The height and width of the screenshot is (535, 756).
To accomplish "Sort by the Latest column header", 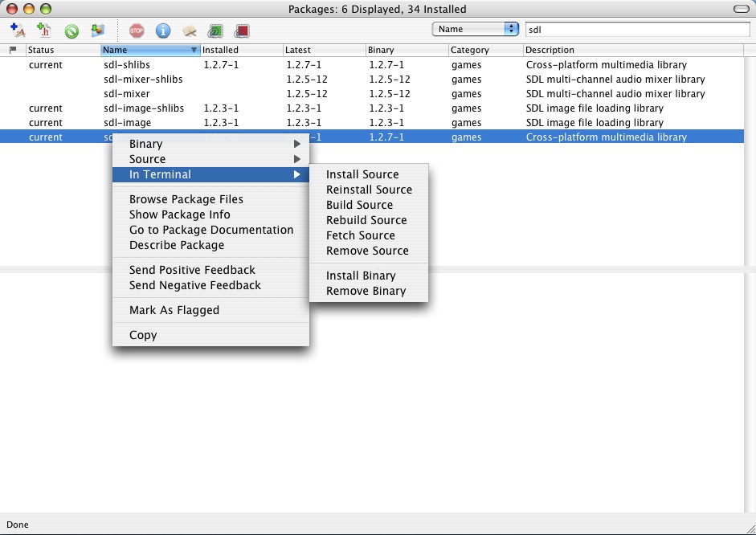I will pos(325,50).
